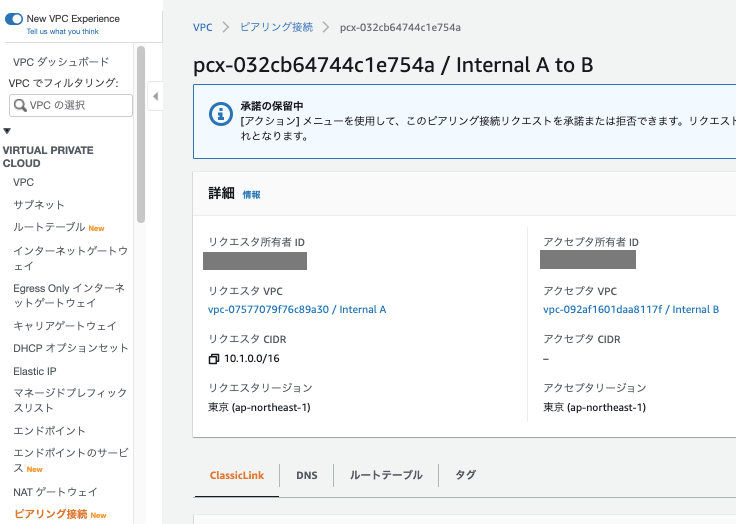The height and width of the screenshot is (524, 736).
Task: Collapse the navigation pane with the arrow
Action: [x=155, y=96]
